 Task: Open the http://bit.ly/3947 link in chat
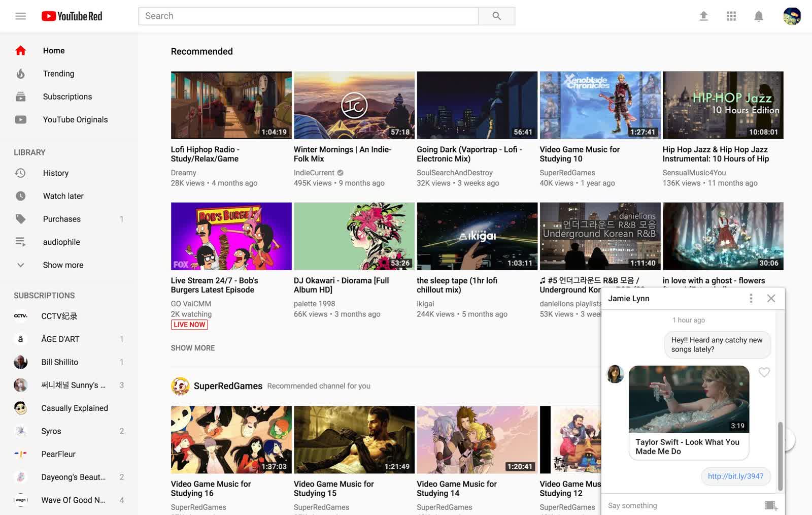click(735, 476)
